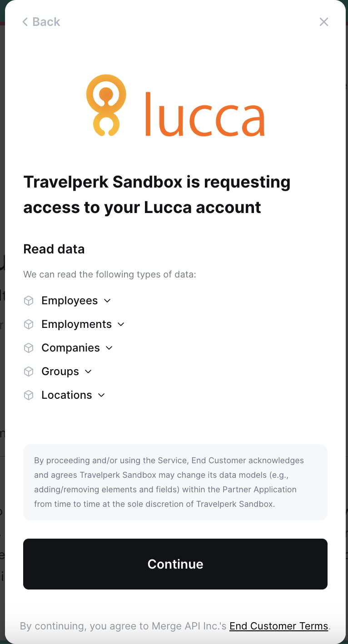Expand the Companies chevron
This screenshot has width=348, height=644.
pyautogui.click(x=109, y=348)
